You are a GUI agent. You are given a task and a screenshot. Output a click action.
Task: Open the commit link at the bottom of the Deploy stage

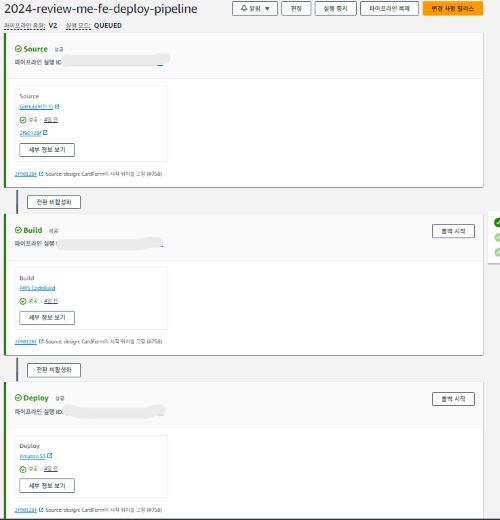[x=26, y=510]
